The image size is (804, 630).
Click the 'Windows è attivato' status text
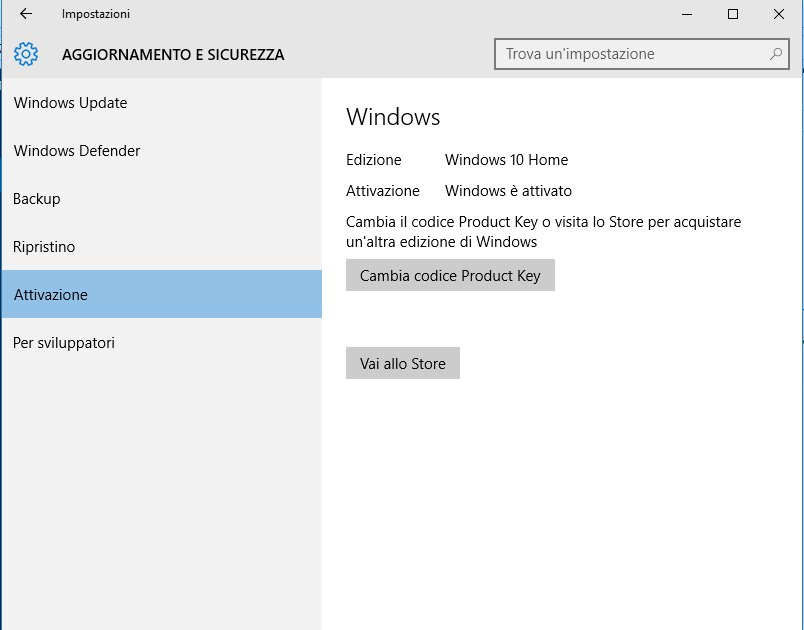pyautogui.click(x=508, y=191)
